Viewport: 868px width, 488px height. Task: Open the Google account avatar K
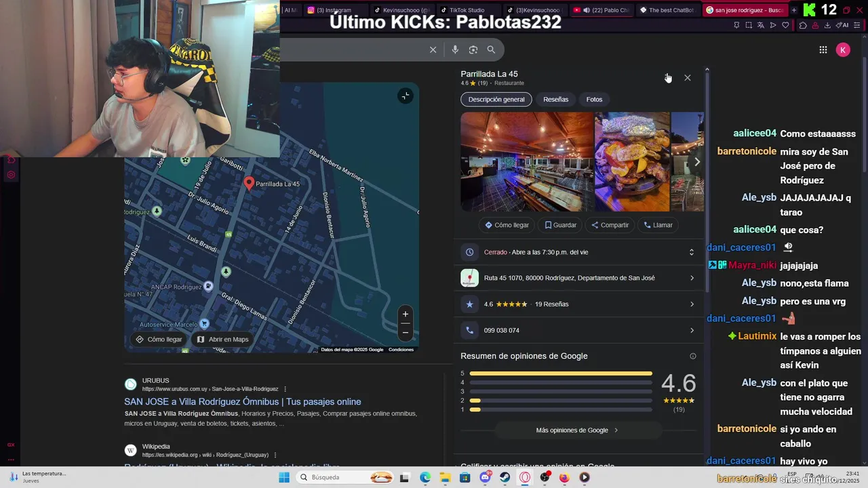[843, 49]
